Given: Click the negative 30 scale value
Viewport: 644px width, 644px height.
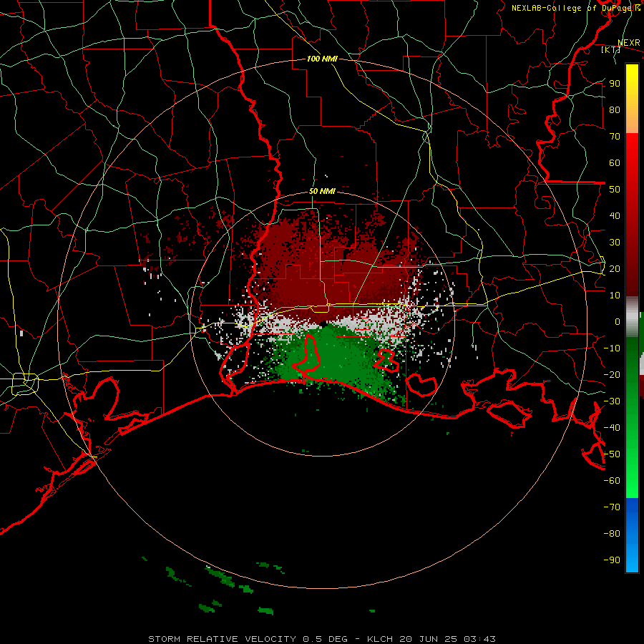Looking at the screenshot, I should (612, 401).
